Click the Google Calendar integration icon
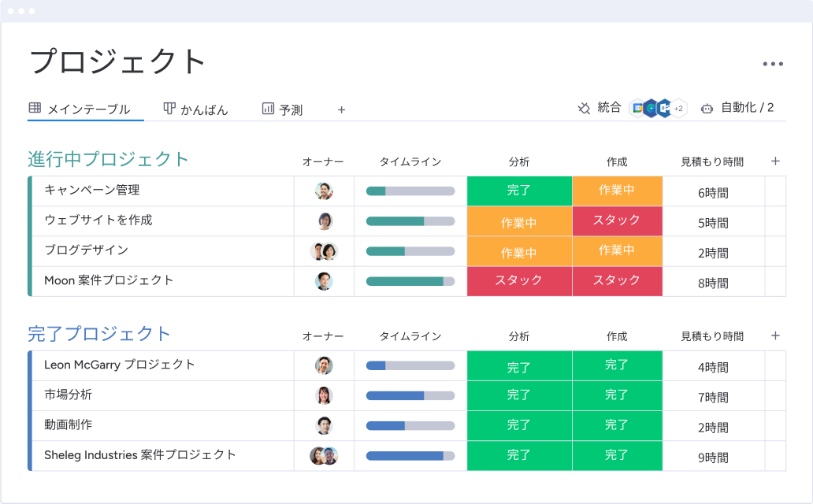813x504 pixels. click(x=638, y=109)
